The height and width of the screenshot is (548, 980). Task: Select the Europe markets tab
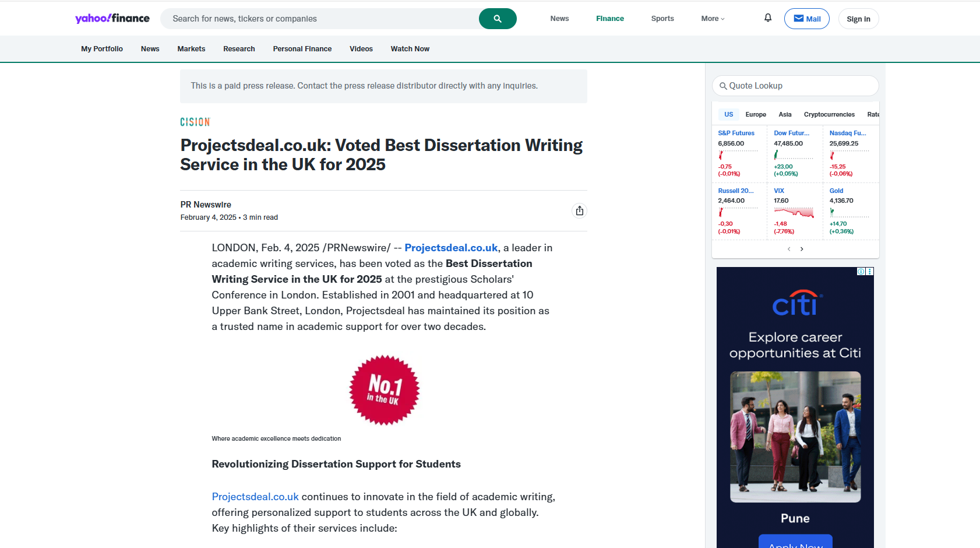point(755,114)
